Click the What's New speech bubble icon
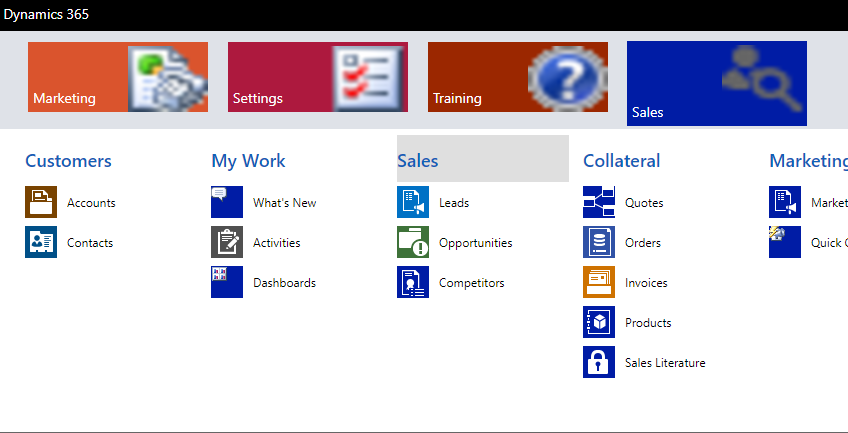Screen dimensions: 848x433 [227, 202]
